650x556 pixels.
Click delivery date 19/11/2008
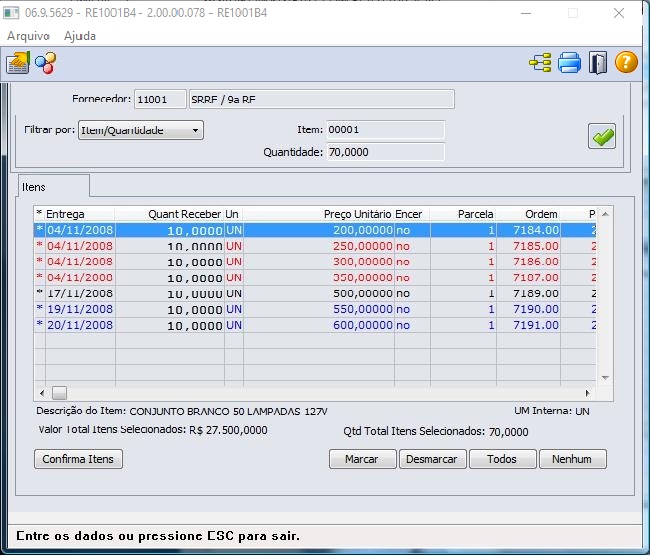(x=80, y=309)
